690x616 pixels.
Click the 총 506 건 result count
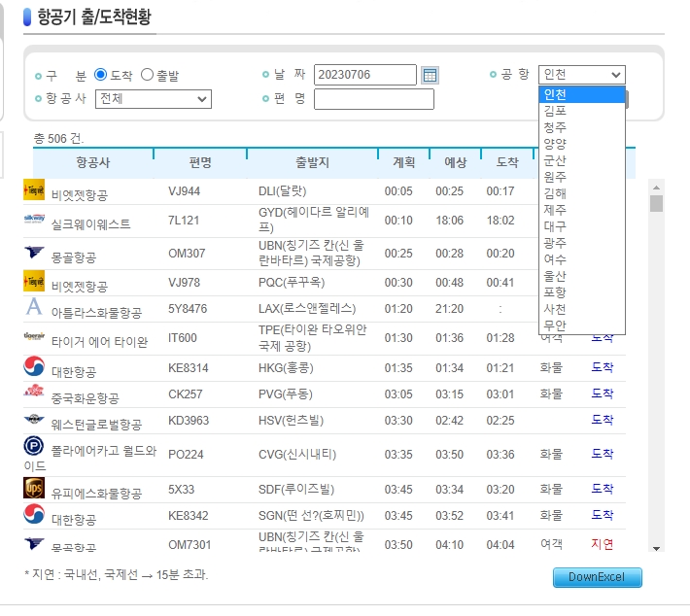pyautogui.click(x=58, y=139)
